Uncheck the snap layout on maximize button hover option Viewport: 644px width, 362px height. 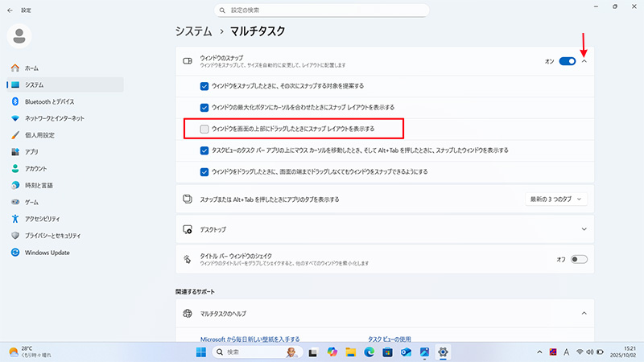click(204, 107)
